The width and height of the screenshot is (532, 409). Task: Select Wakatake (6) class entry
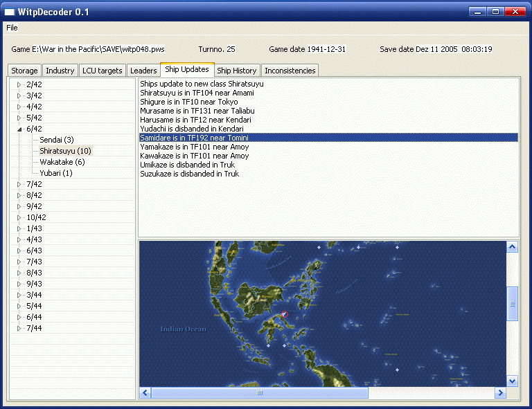tap(62, 162)
